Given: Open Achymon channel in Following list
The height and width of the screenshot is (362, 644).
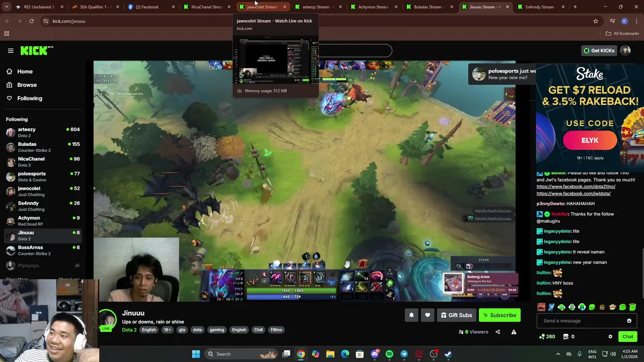Looking at the screenshot, I should pos(43,221).
